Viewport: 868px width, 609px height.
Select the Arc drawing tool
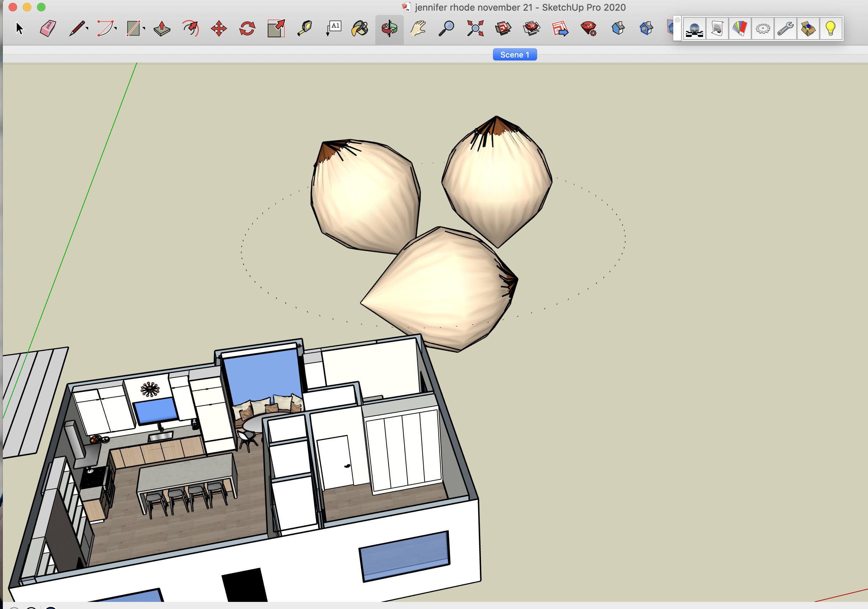[x=105, y=28]
